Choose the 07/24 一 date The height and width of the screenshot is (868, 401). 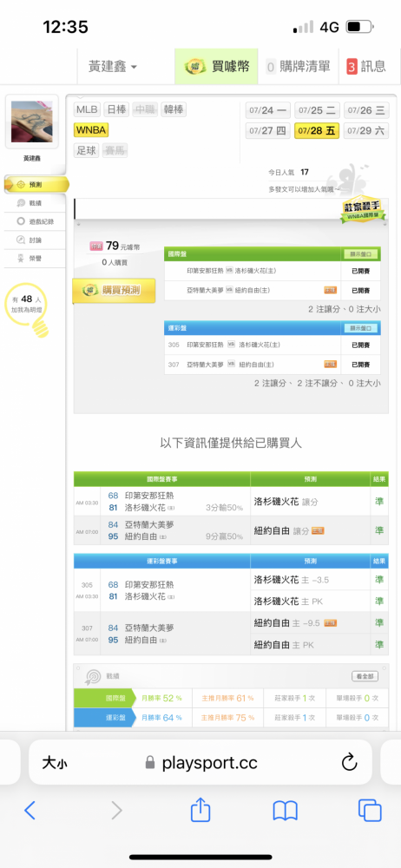[x=268, y=110]
